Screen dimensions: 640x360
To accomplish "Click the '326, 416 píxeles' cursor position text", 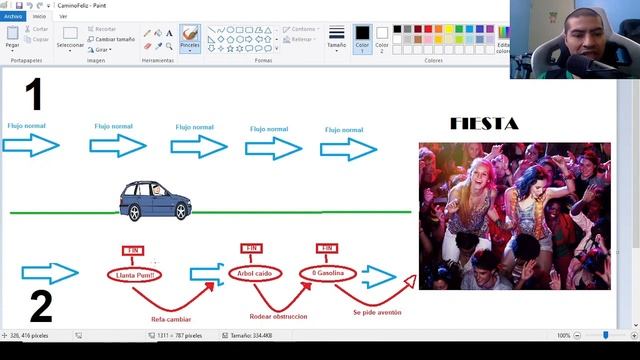I will pyautogui.click(x=29, y=336).
